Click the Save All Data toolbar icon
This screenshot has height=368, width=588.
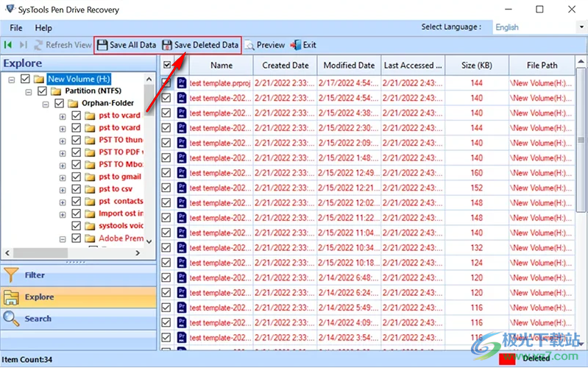102,45
